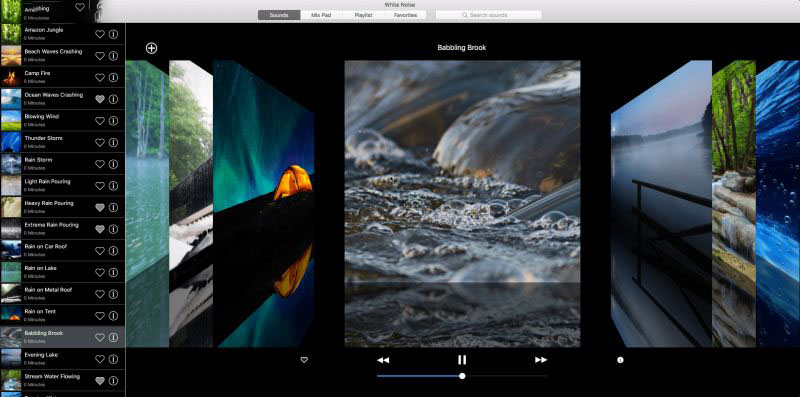
Task: Skip to the next sound
Action: pyautogui.click(x=541, y=360)
